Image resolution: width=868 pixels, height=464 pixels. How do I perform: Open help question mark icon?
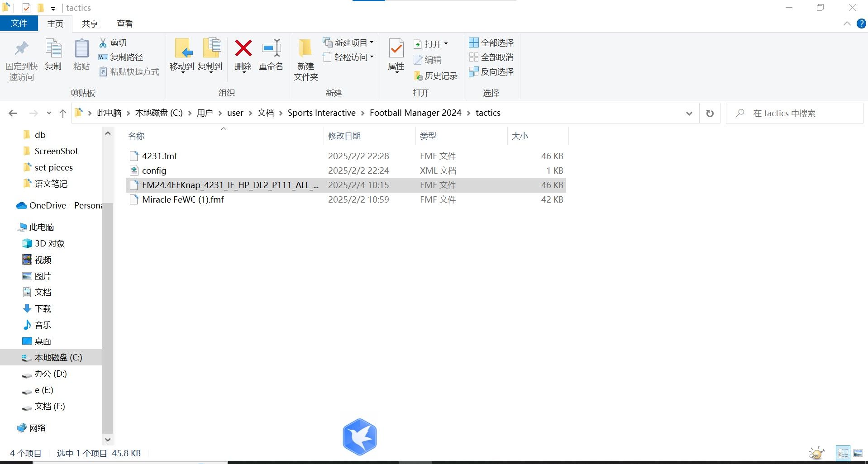click(x=861, y=24)
